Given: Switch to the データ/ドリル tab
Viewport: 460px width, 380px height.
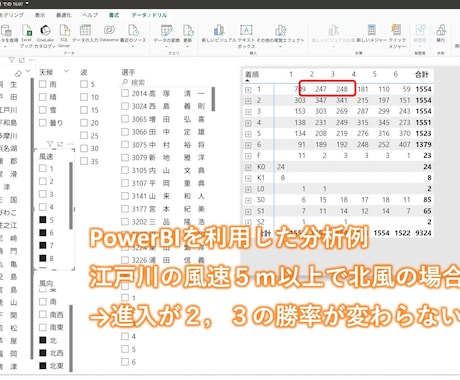Looking at the screenshot, I should [x=149, y=15].
